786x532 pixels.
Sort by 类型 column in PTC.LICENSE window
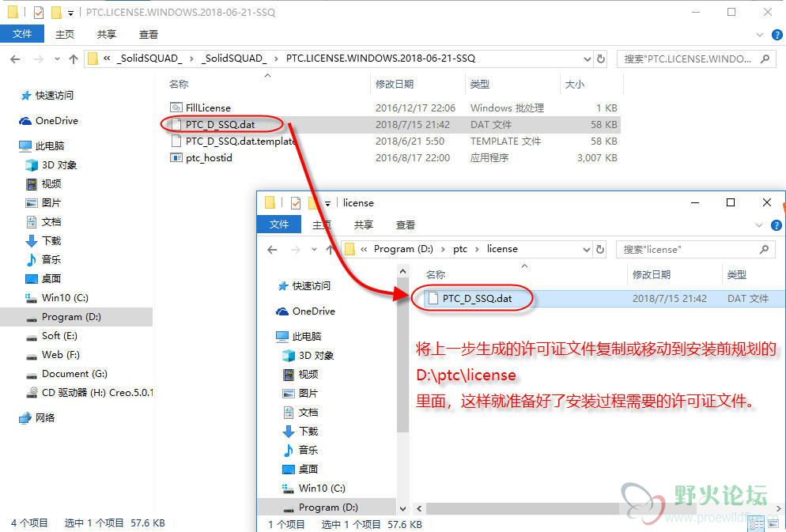480,84
